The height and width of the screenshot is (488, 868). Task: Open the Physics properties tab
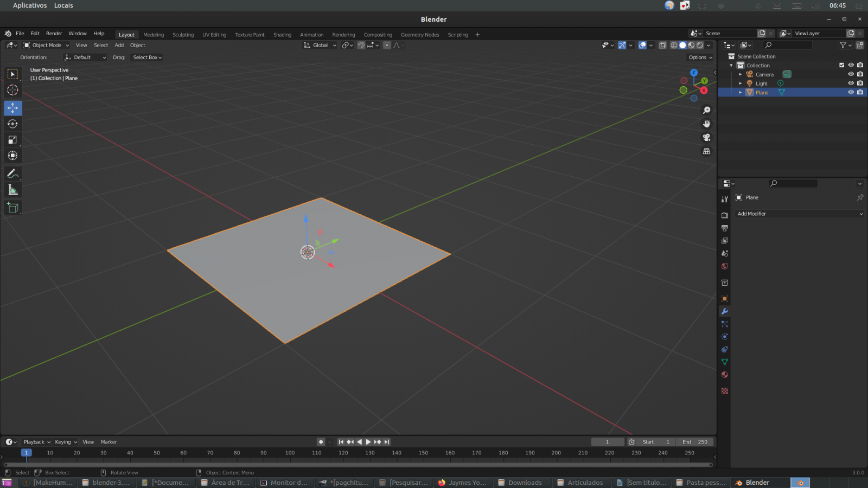point(724,337)
